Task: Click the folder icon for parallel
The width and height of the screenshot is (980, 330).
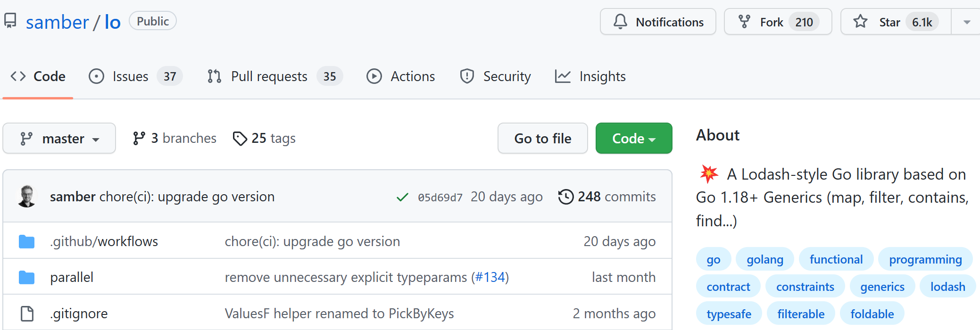Action: pyautogui.click(x=27, y=277)
